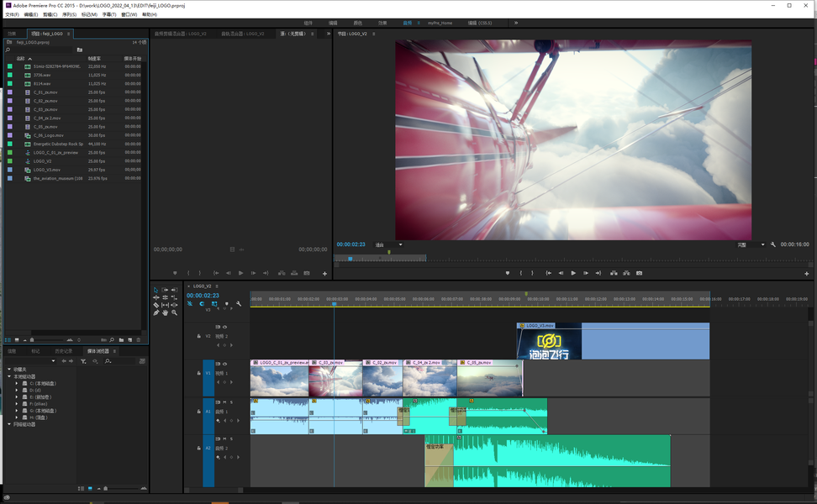This screenshot has height=504, width=817.
Task: Select the Ripple Edit tool
Action: pyautogui.click(x=155, y=298)
